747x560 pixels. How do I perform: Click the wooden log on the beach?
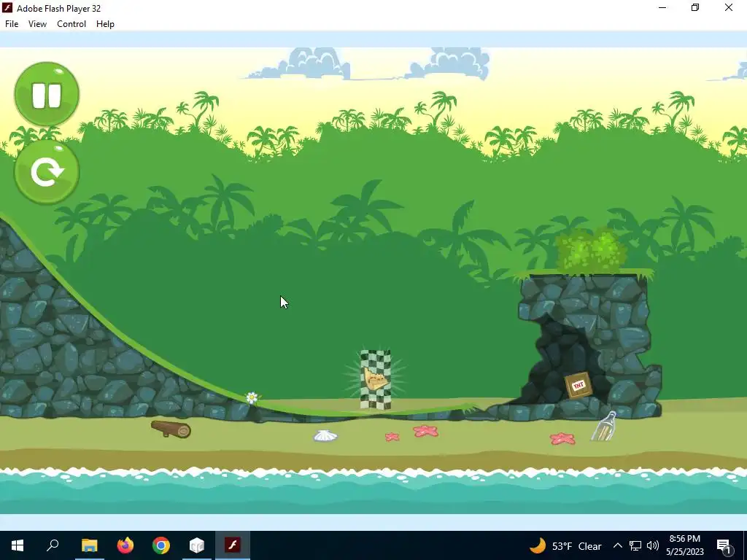click(x=171, y=429)
